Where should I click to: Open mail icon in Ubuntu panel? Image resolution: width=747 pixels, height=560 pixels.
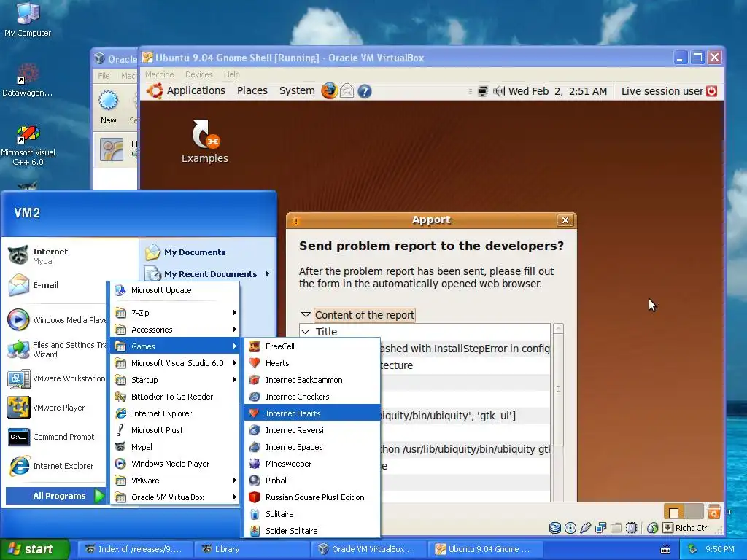[x=347, y=91]
